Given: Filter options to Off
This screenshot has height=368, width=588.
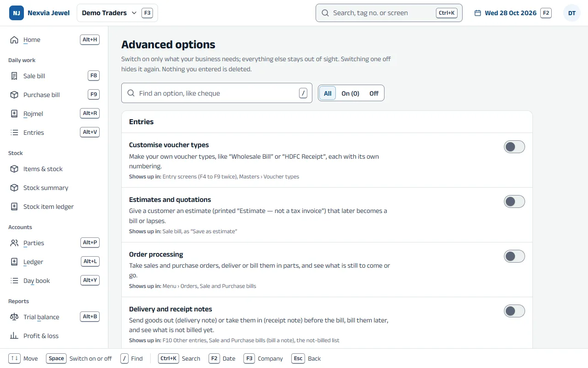Looking at the screenshot, I should pyautogui.click(x=374, y=93).
